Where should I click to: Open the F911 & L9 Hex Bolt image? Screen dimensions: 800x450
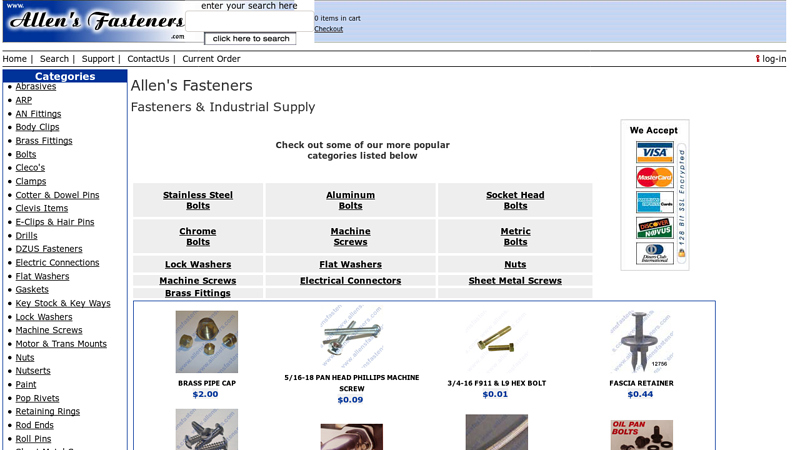coord(496,342)
